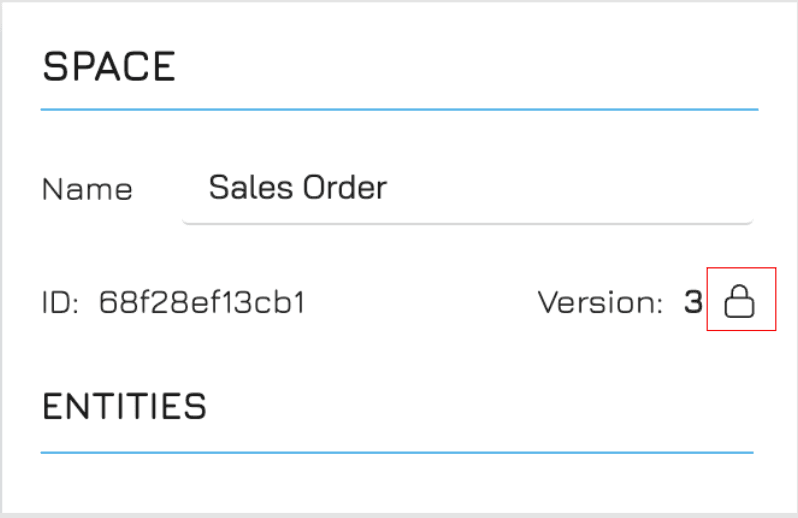The height and width of the screenshot is (518, 798).
Task: Click the Name field label
Action: [87, 190]
